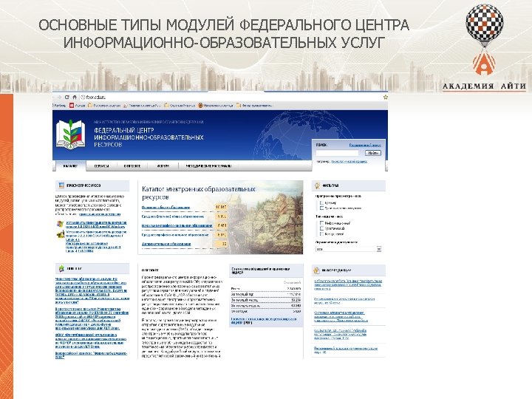Open the О ПРОЕКТЕ tab

pyautogui.click(x=132, y=166)
